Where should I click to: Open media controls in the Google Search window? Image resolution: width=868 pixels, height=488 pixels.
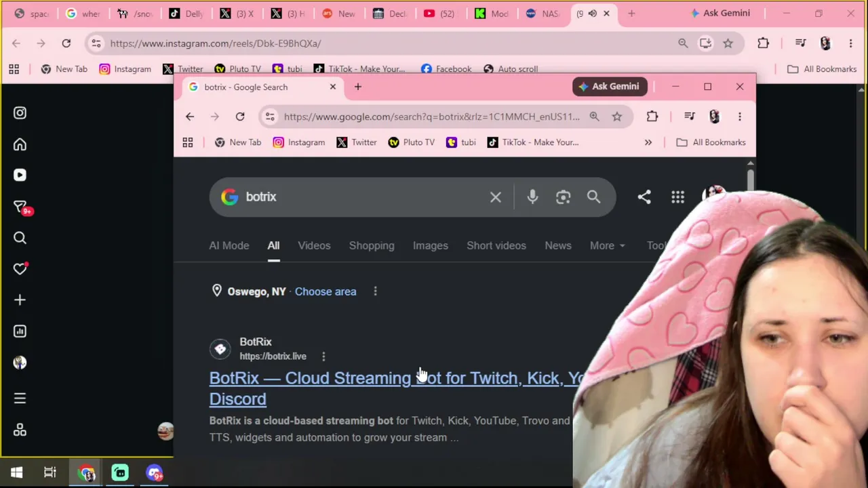tap(689, 117)
